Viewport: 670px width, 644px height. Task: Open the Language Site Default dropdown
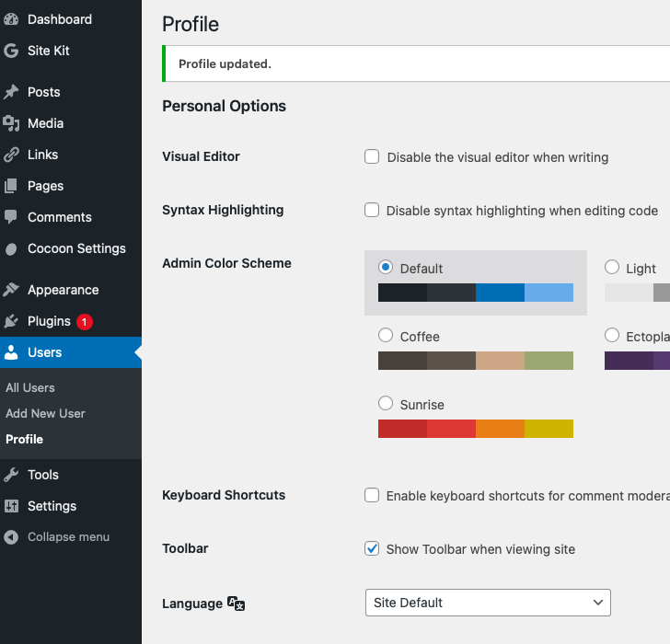click(488, 603)
